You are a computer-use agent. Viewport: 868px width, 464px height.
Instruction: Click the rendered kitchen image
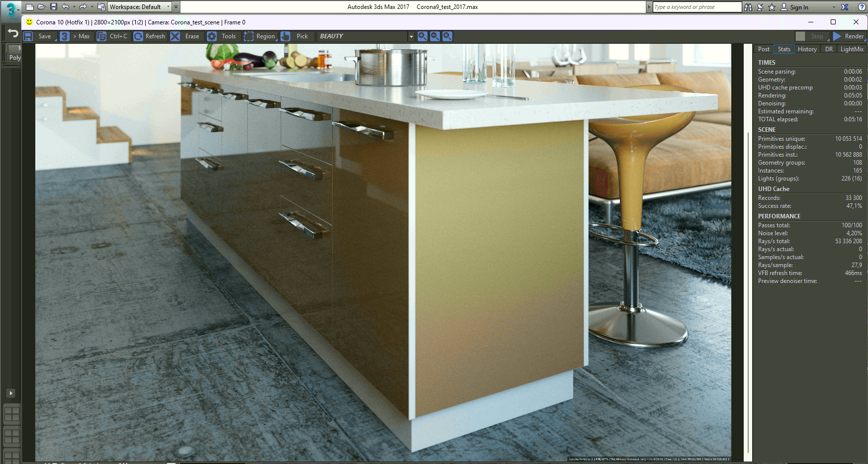click(383, 253)
